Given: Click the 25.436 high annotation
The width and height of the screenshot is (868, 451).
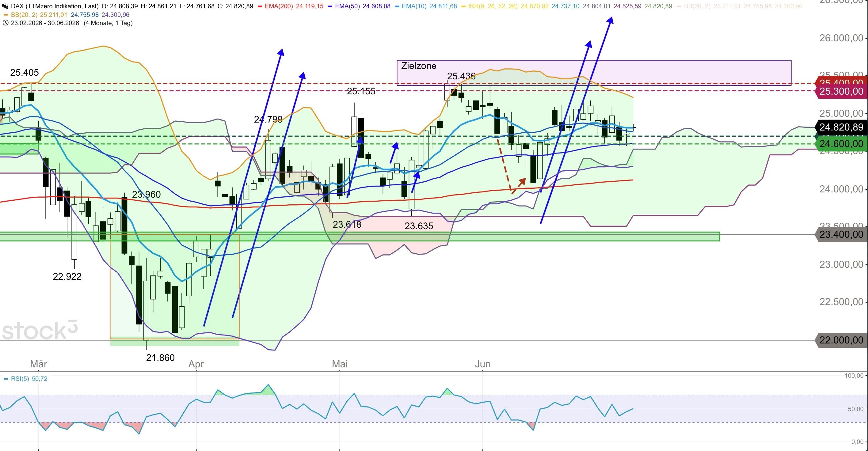Looking at the screenshot, I should click(461, 77).
